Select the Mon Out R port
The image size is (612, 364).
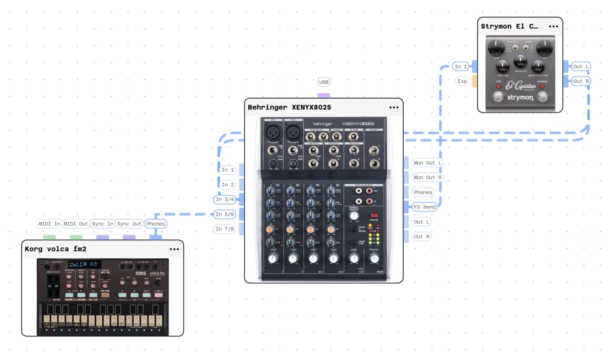click(427, 178)
